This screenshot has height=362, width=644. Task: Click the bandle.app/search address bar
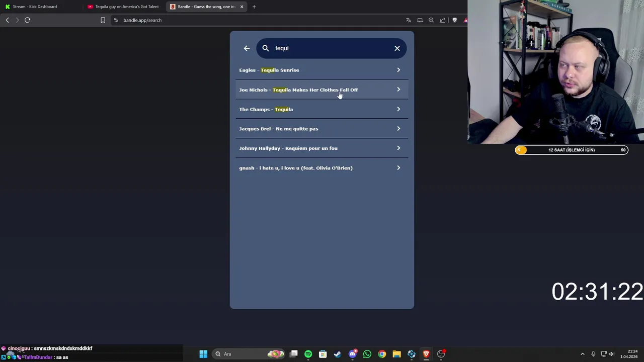click(257, 20)
